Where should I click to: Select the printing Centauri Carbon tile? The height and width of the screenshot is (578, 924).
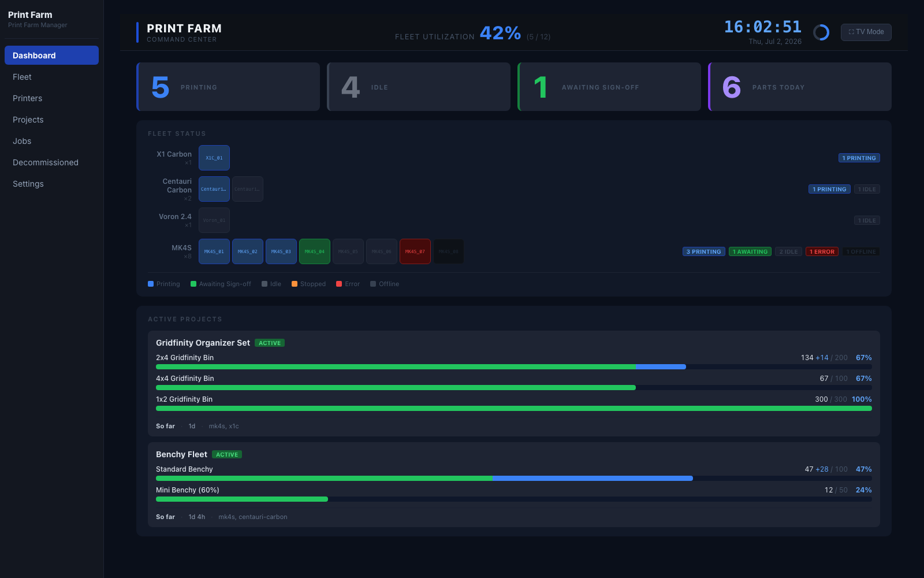click(x=214, y=189)
